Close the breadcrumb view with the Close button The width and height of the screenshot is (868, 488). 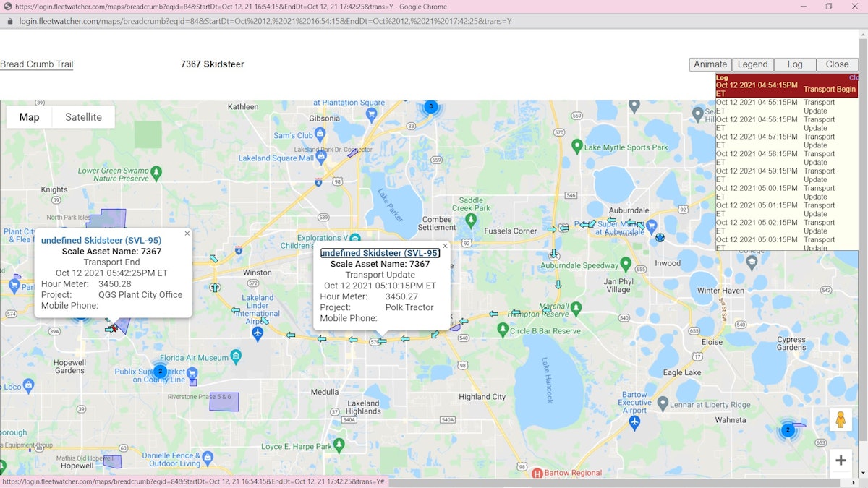point(837,64)
